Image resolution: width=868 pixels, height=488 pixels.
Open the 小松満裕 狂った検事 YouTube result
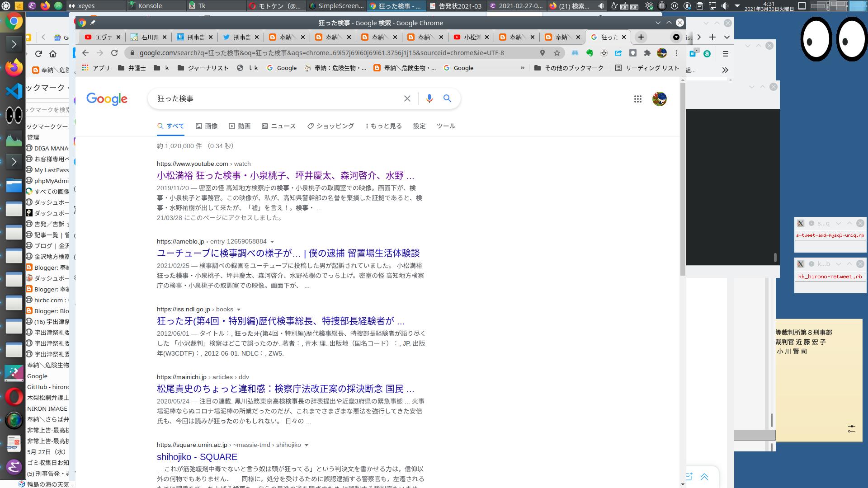tap(285, 176)
